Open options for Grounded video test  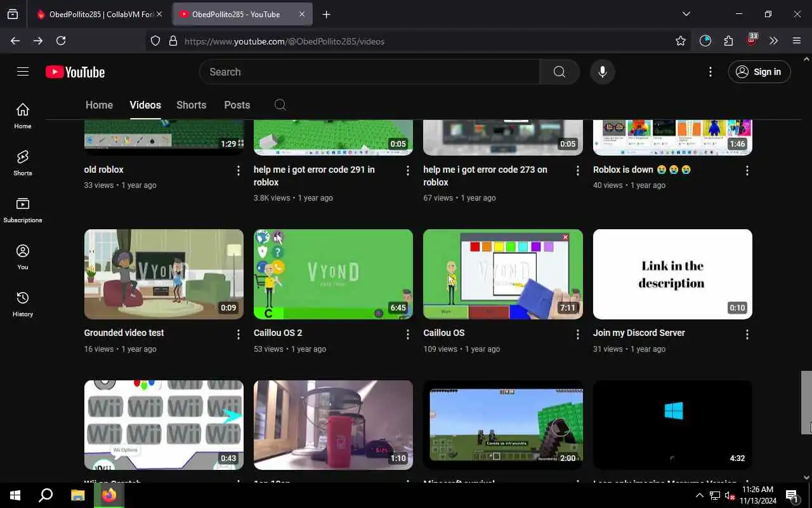click(239, 334)
